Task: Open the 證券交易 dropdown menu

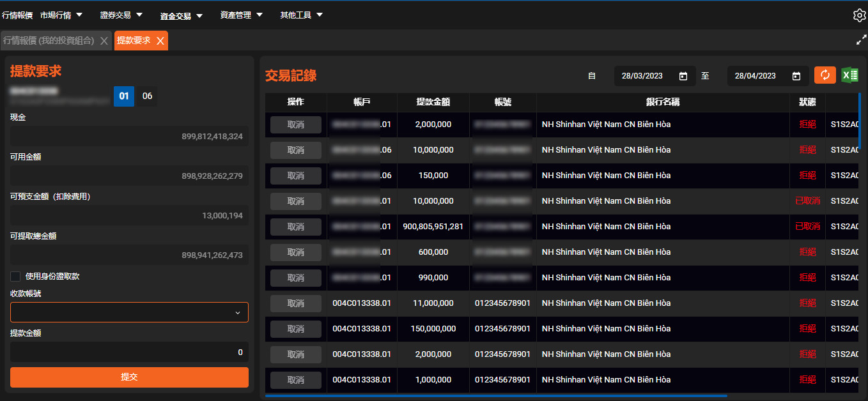Action: click(121, 15)
